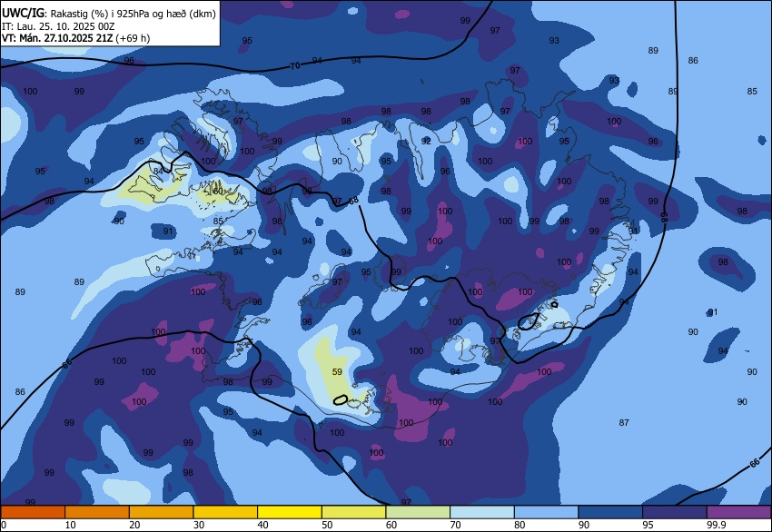Image resolution: width=772 pixels, height=532 pixels.
Task: Click the 'VT: Mán. 27.10.2025 21Z (+69 h)' line
Action: (75, 38)
